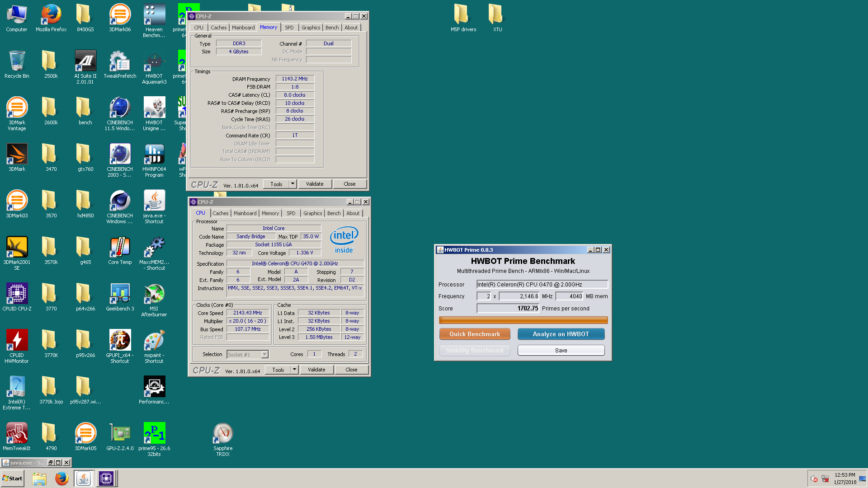Open Graphics tab in lower CPU-Z
Image resolution: width=868 pixels, height=488 pixels.
click(x=313, y=213)
